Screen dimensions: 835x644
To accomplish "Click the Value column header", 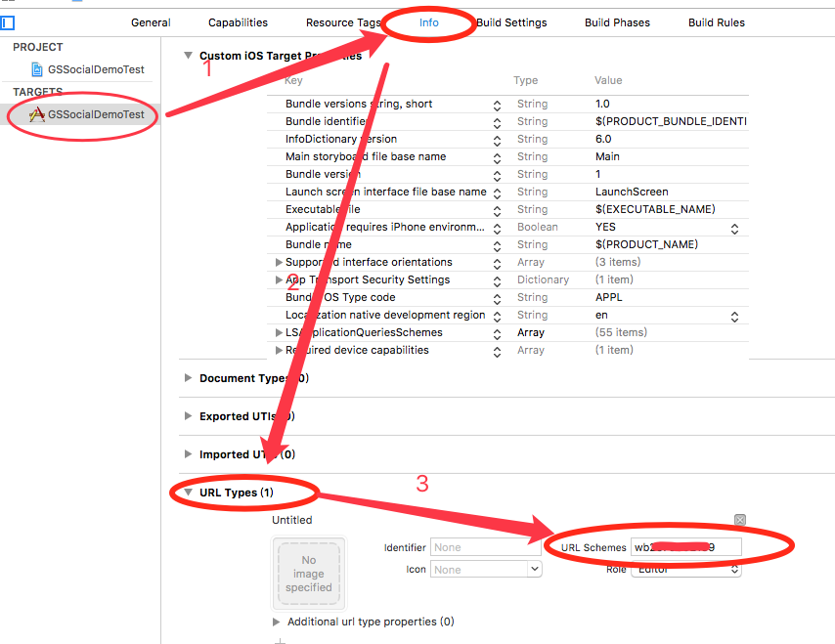I will [608, 80].
